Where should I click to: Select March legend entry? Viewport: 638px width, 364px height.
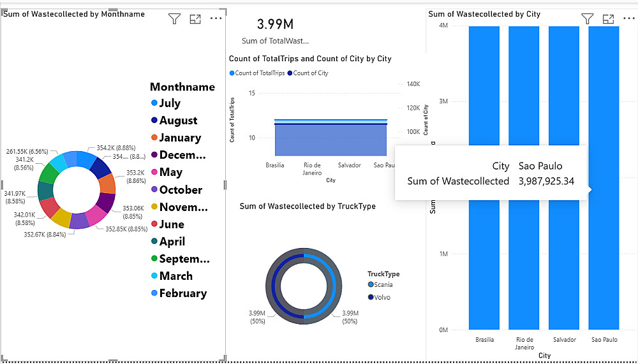[x=172, y=276]
